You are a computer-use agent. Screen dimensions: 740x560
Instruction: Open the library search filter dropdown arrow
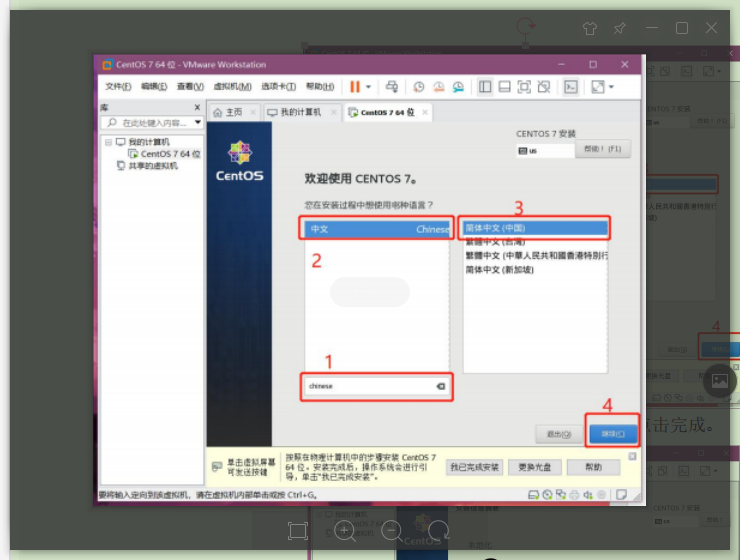(198, 123)
